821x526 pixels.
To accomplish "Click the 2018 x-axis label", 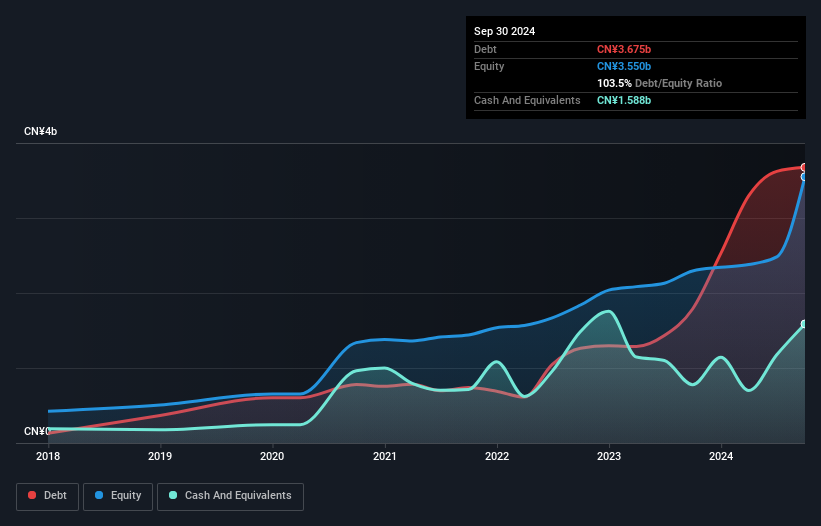I will tap(48, 456).
